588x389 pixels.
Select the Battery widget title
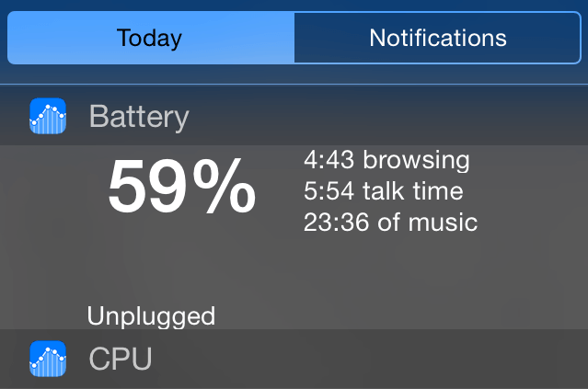[x=139, y=117]
